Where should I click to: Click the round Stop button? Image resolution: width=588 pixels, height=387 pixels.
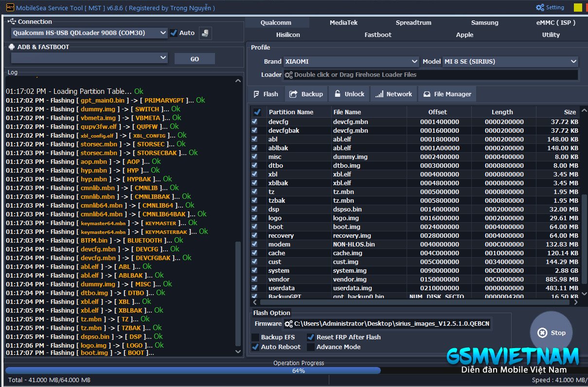tap(552, 333)
